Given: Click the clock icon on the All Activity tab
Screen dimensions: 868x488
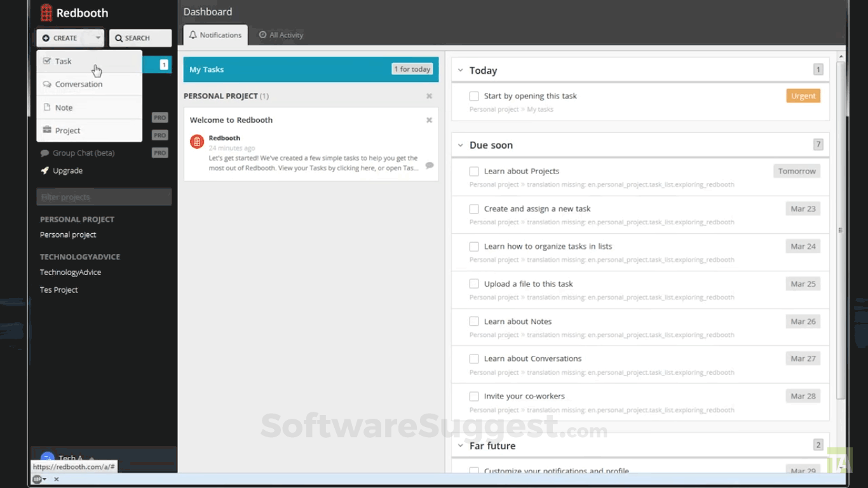Looking at the screenshot, I should (262, 35).
